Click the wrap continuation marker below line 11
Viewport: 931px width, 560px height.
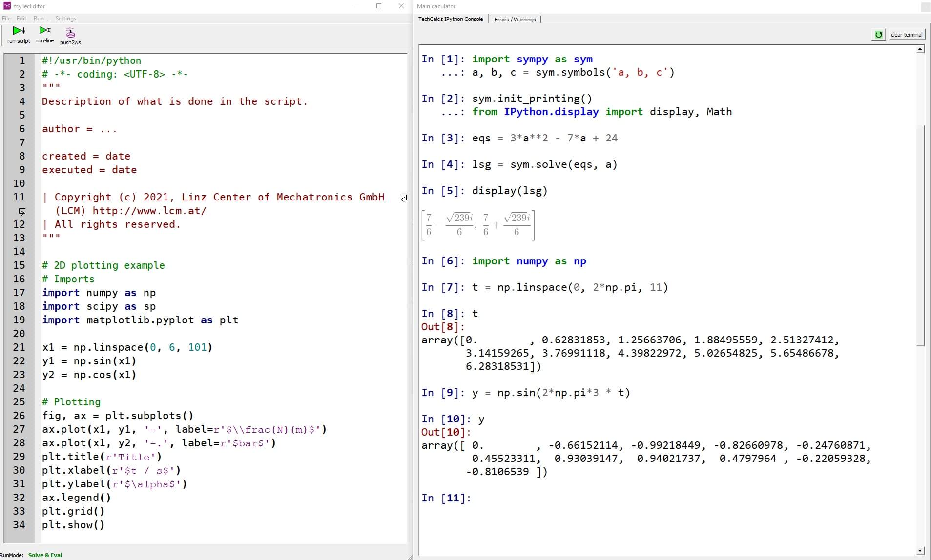[21, 211]
